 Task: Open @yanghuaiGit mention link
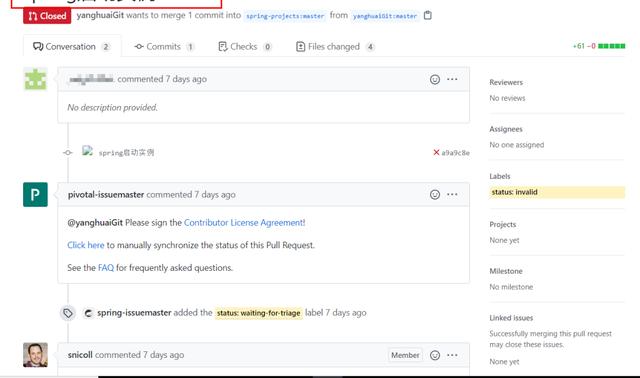point(95,222)
